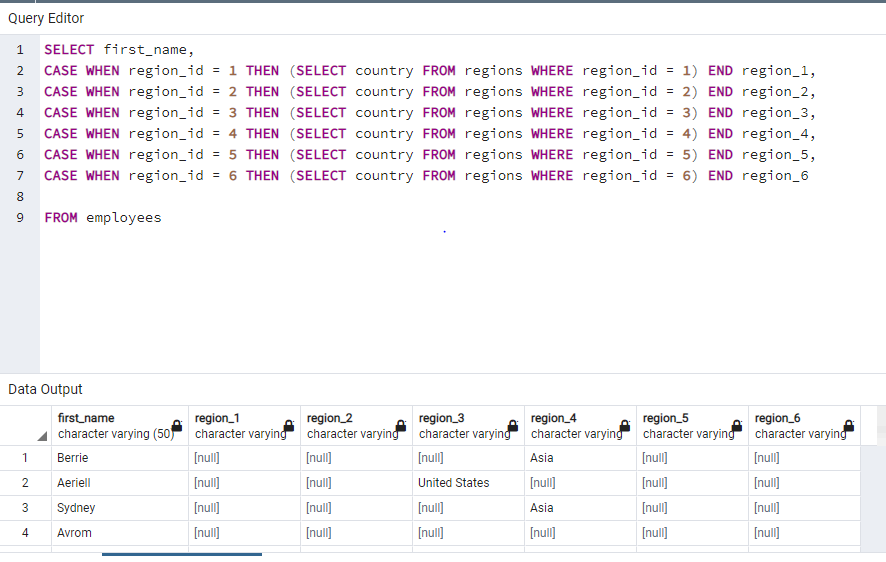
Task: Click the United States cell in Aeriell's row
Action: (x=468, y=483)
